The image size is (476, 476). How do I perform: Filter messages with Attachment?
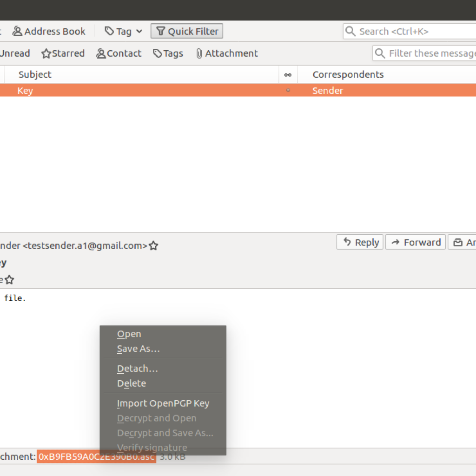[x=226, y=53]
